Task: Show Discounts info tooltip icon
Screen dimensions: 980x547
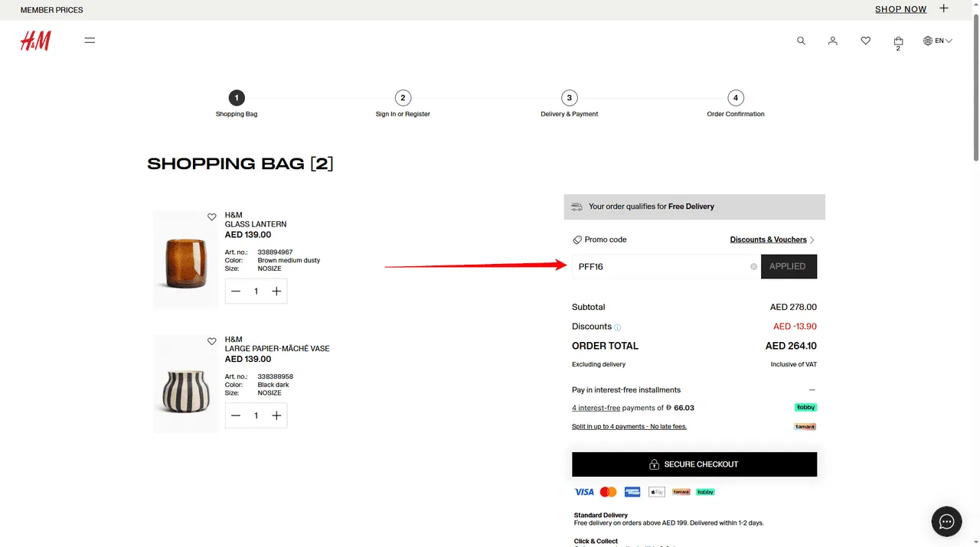Action: [x=618, y=327]
